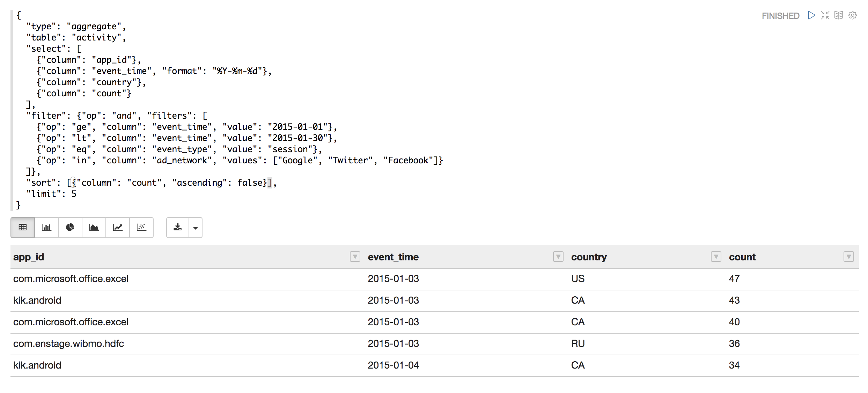This screenshot has height=393, width=868.
Task: Click the count column header
Action: [x=742, y=257]
